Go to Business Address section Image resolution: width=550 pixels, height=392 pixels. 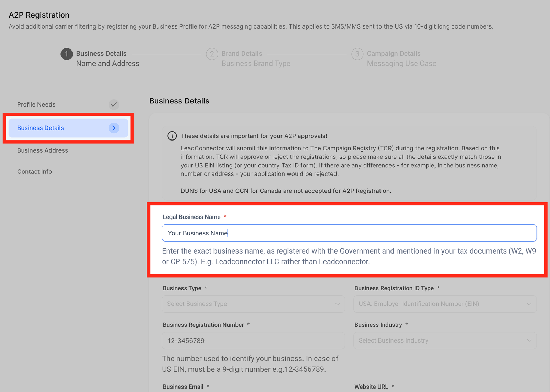tap(43, 150)
